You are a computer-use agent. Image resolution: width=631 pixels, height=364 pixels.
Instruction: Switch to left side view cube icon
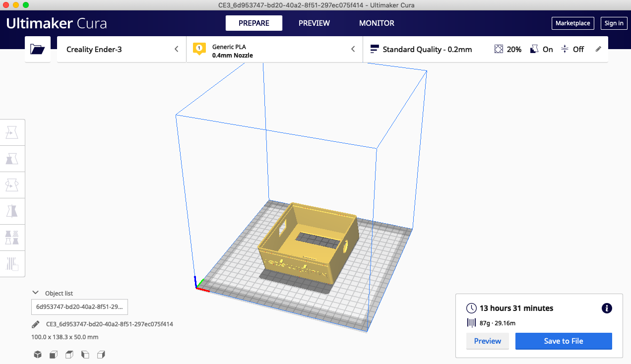85,355
